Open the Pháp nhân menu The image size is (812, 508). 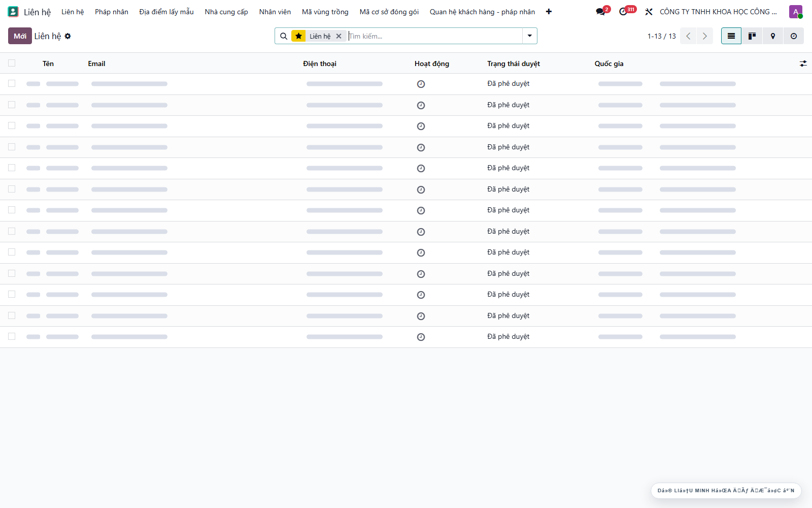click(112, 12)
